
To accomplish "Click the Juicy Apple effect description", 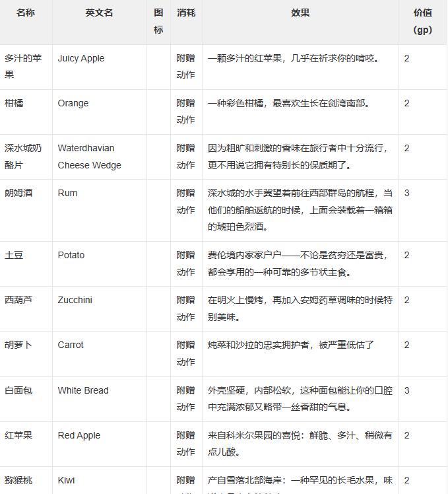I will point(294,58).
